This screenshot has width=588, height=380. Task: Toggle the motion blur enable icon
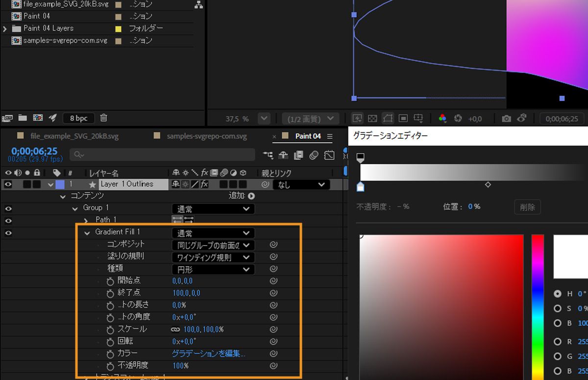point(314,155)
